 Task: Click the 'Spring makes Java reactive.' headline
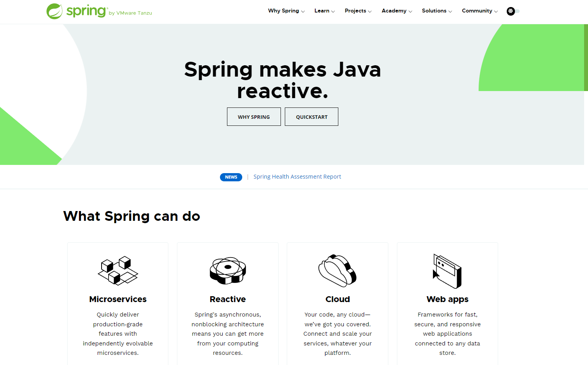tap(282, 80)
